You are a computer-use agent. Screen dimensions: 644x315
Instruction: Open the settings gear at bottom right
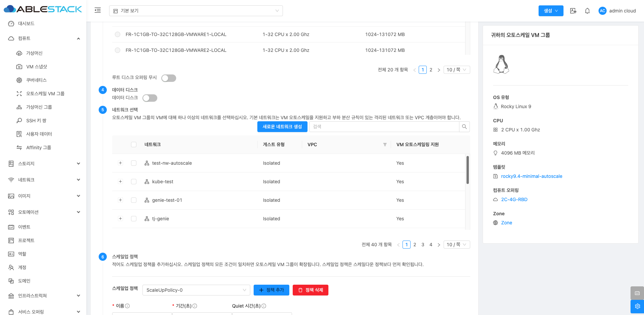coord(637,306)
